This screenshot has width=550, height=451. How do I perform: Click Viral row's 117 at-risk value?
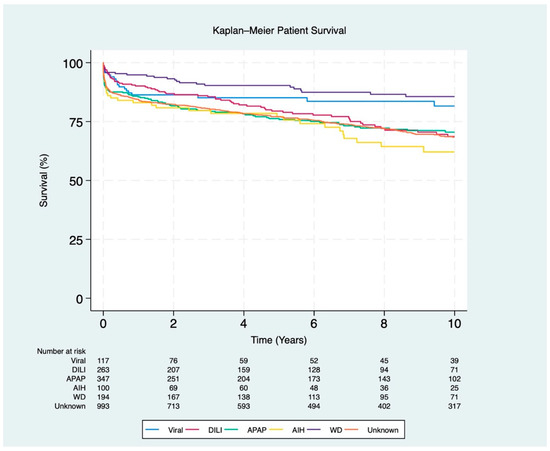click(103, 361)
